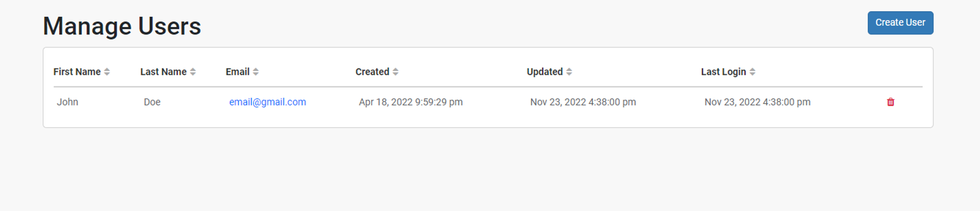This screenshot has height=211, width=980.
Task: Click sort arrows beside Last Login
Action: coord(752,72)
